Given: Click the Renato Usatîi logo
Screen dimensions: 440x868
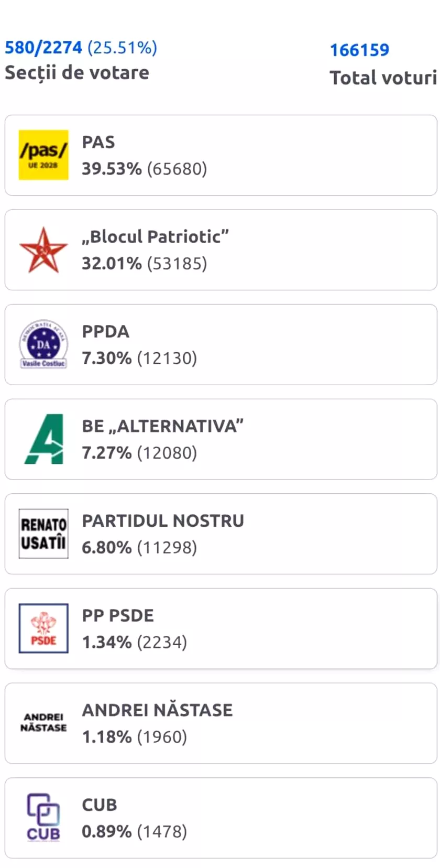Looking at the screenshot, I should click(x=43, y=534).
